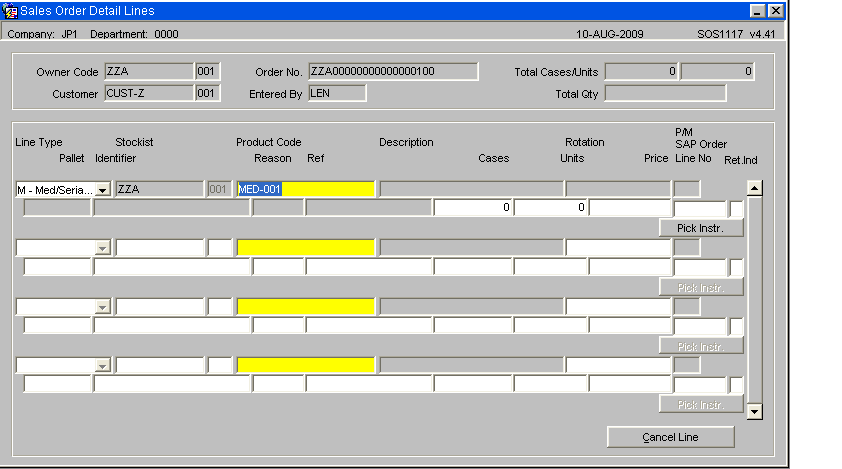Viewport: 842px width, 469px height.
Task: Click the first line's SAP Order Line No field
Action: pyautogui.click(x=700, y=208)
